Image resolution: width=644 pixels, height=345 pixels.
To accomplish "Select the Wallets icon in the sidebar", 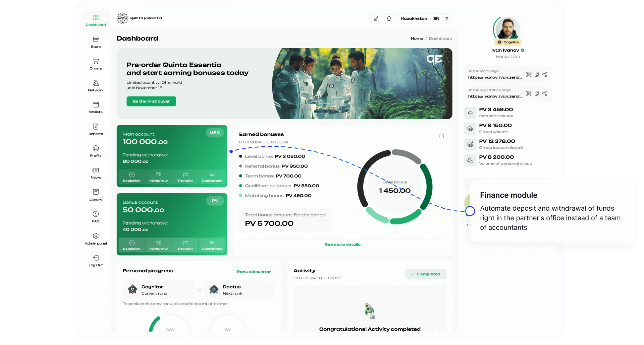I will coord(96,108).
